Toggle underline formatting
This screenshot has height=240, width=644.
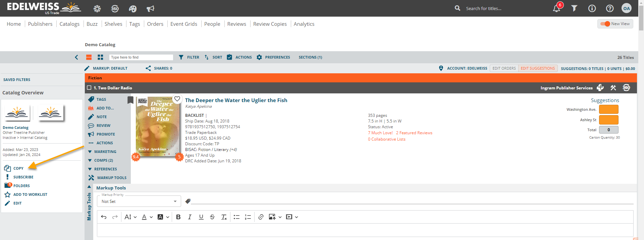(x=201, y=217)
